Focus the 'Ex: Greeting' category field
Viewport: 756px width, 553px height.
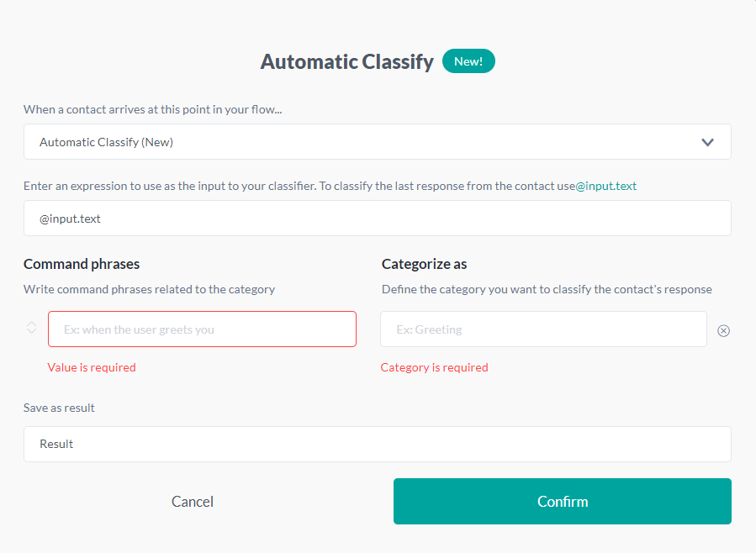tap(543, 329)
